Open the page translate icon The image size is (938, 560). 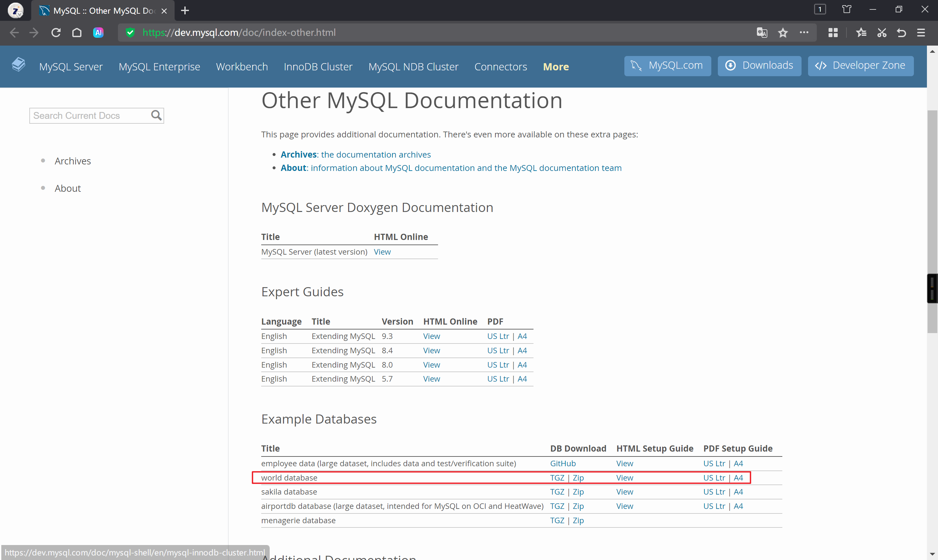tap(762, 33)
